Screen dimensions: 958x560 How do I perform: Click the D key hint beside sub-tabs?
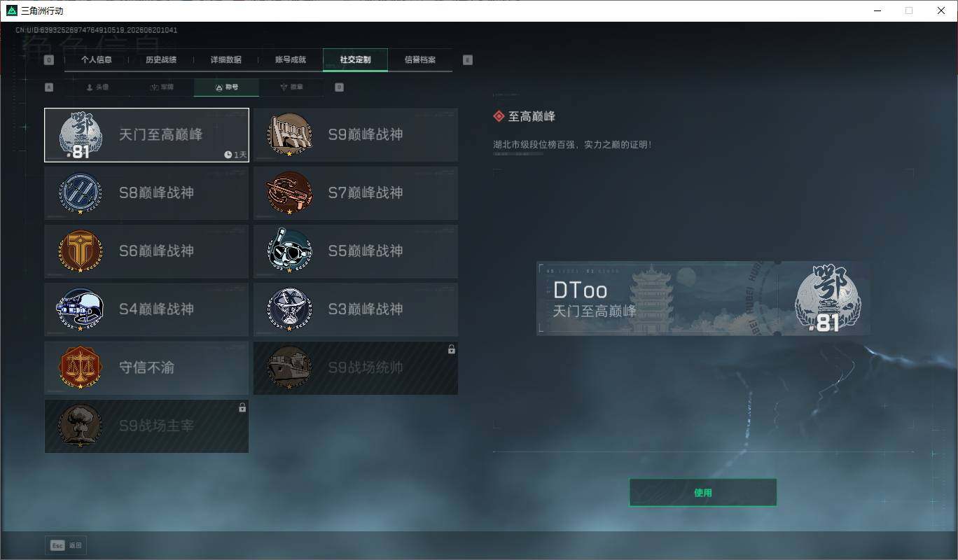(x=339, y=87)
